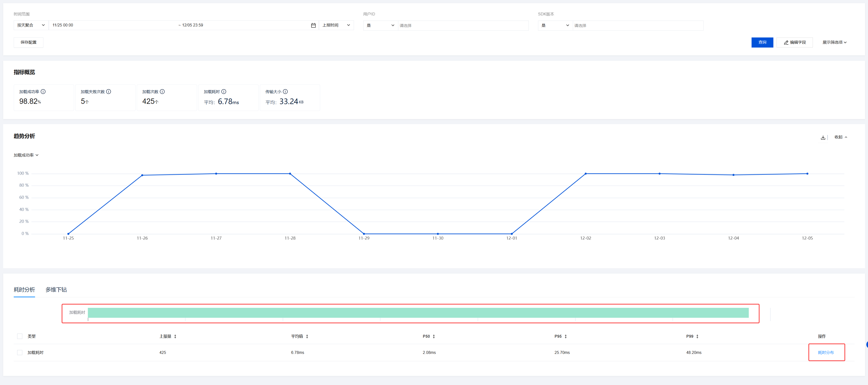868x385 pixels.
Task: Click info icon next to 加载成功率
Action: [x=43, y=92]
